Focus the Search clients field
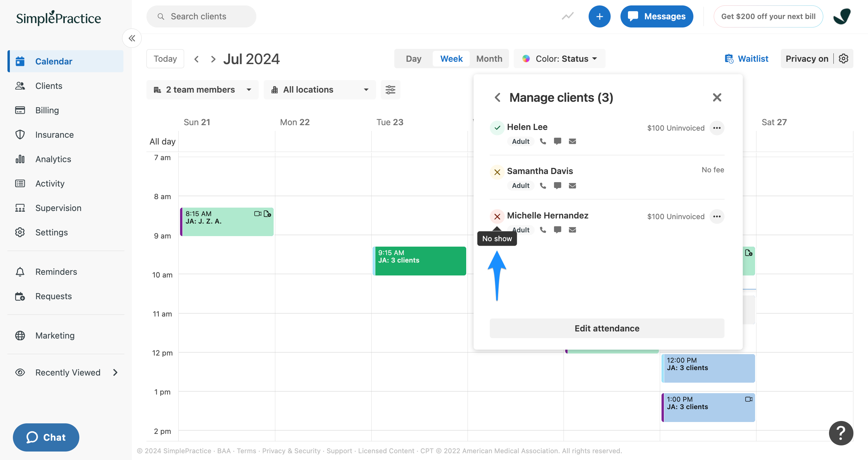The width and height of the screenshot is (868, 460). coord(201,16)
